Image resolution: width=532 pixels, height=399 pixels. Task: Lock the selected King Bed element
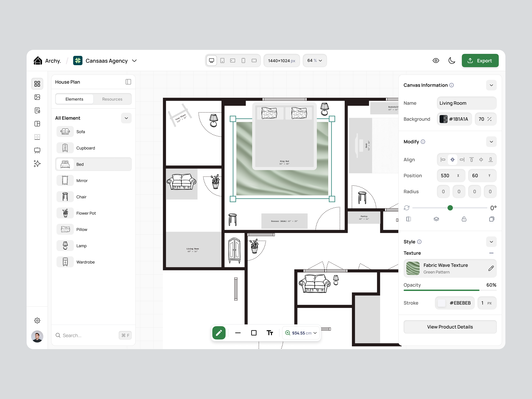tap(464, 219)
